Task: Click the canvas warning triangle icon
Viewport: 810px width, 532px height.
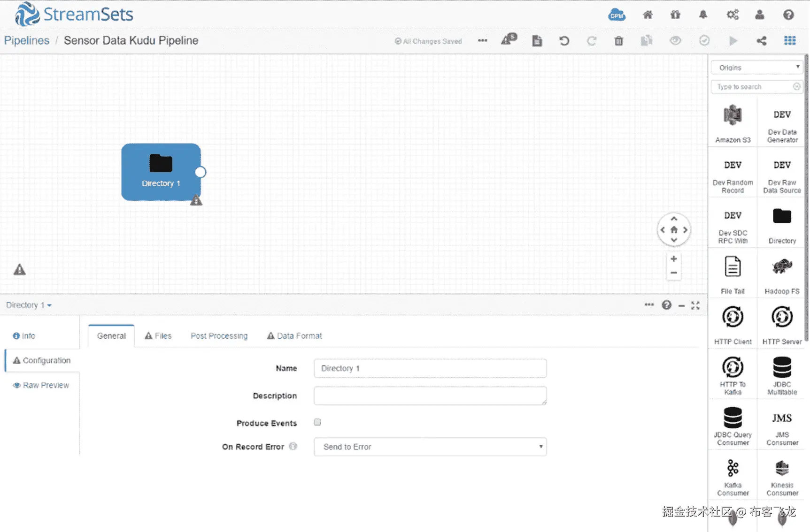Action: tap(19, 270)
